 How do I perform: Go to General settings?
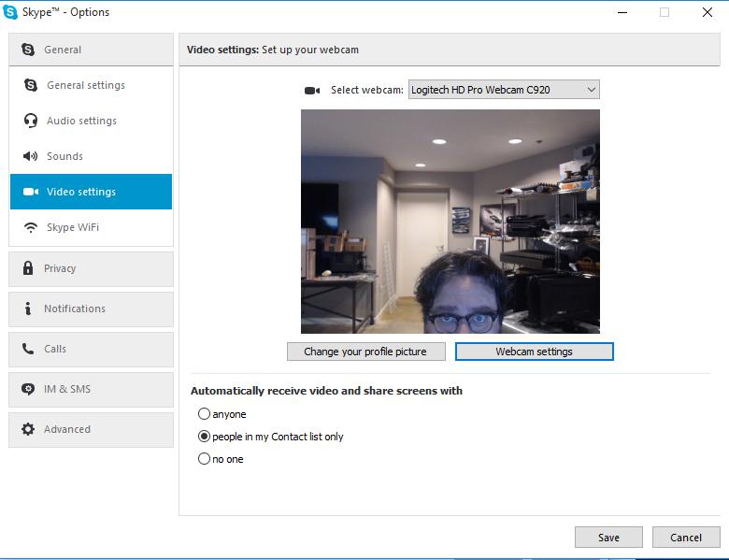pos(92,85)
